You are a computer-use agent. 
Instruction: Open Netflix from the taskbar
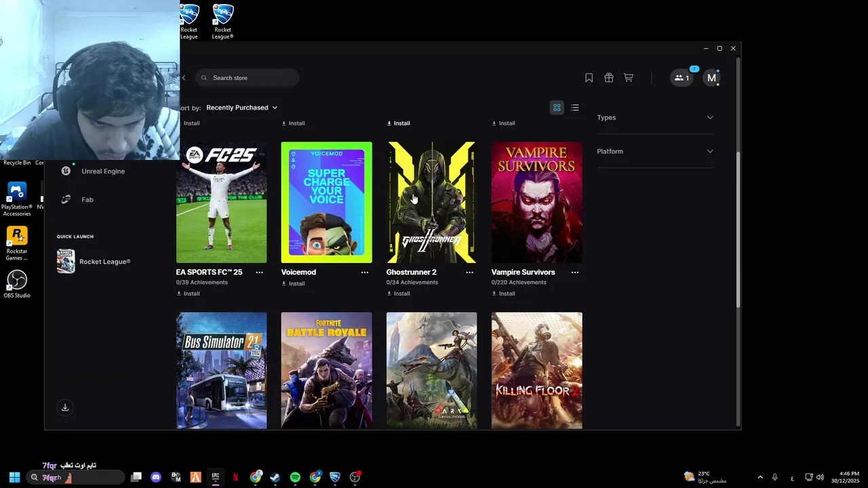235,477
